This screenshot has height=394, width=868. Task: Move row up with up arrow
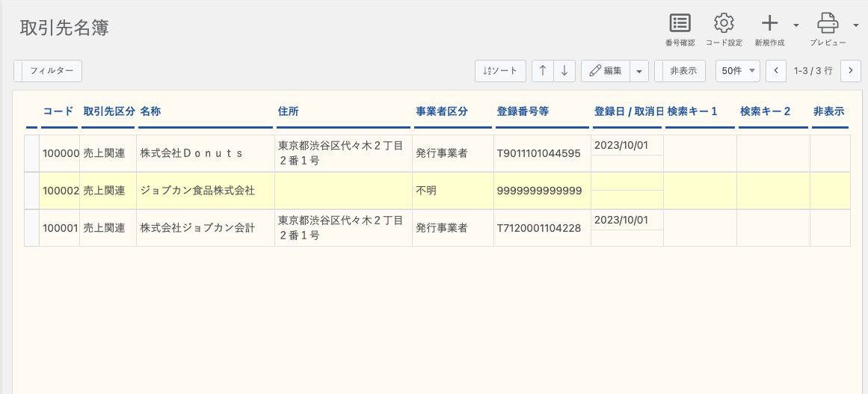tap(543, 71)
